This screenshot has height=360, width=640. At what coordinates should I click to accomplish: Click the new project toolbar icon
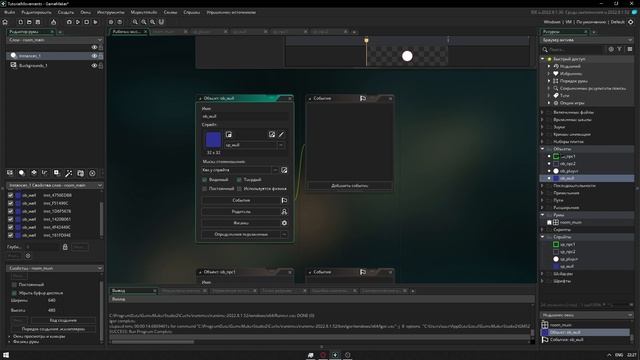coord(20,22)
